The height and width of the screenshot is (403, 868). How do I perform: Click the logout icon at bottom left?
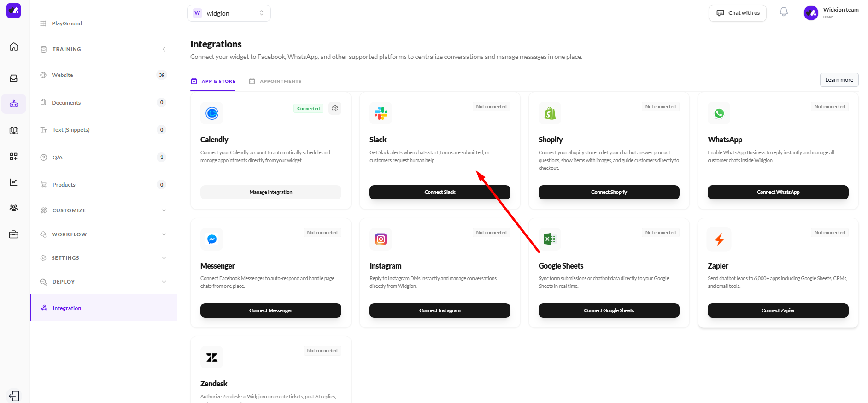(x=14, y=396)
